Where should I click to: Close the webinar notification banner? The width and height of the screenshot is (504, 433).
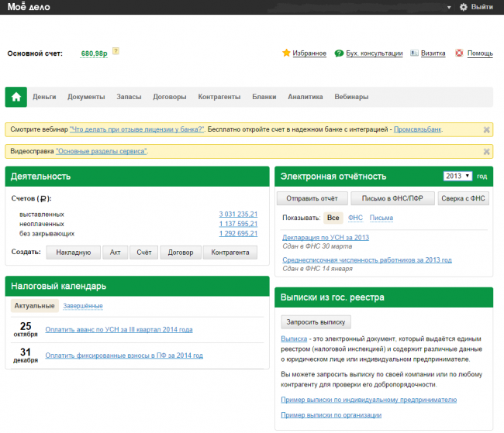pos(487,130)
